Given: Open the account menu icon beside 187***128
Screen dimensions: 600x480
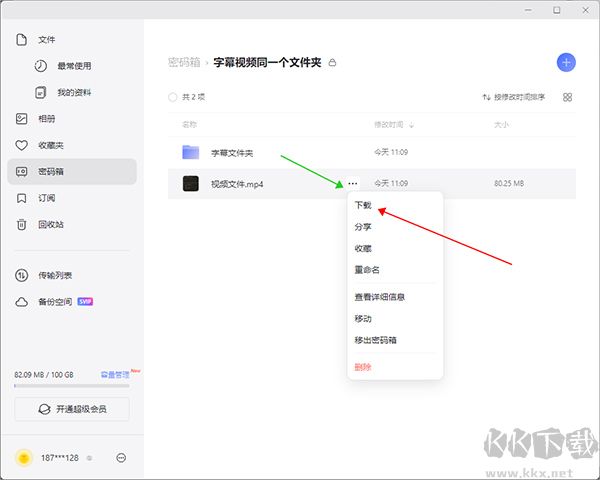Looking at the screenshot, I should [x=121, y=457].
